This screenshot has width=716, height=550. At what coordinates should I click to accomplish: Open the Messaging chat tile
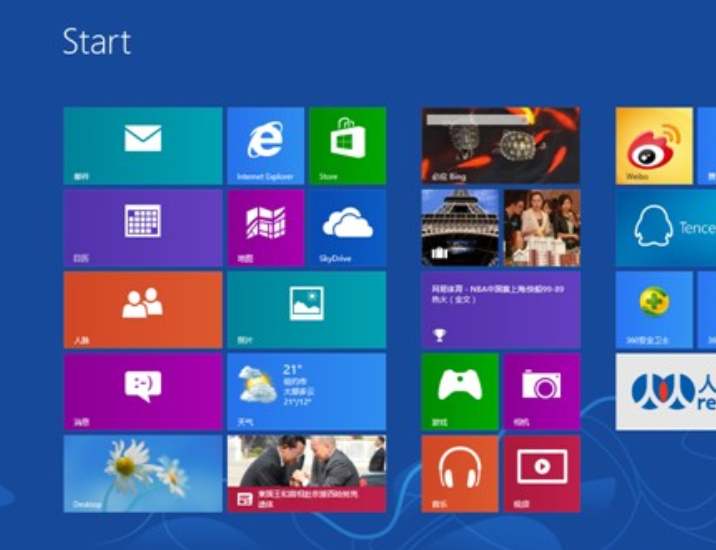pos(143,392)
